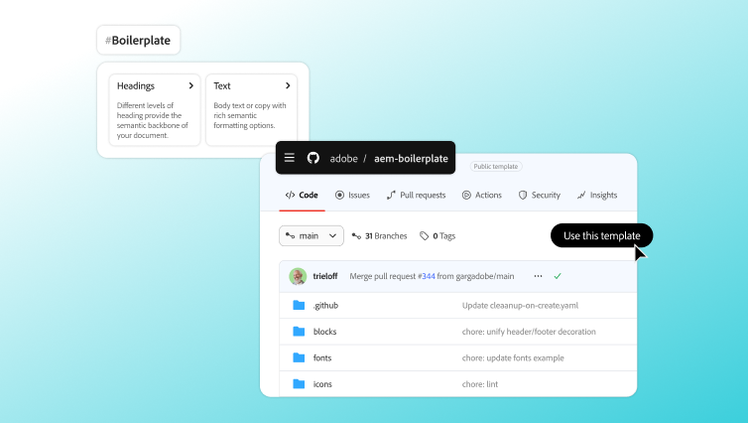This screenshot has width=750, height=423.
Task: Open pull request #344 link
Action: (426, 276)
